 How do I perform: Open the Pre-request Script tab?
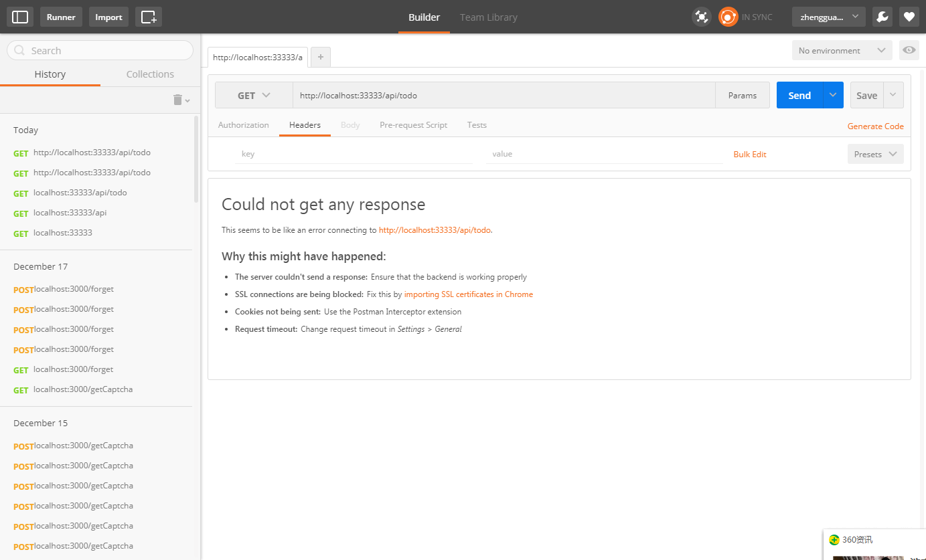tap(413, 125)
